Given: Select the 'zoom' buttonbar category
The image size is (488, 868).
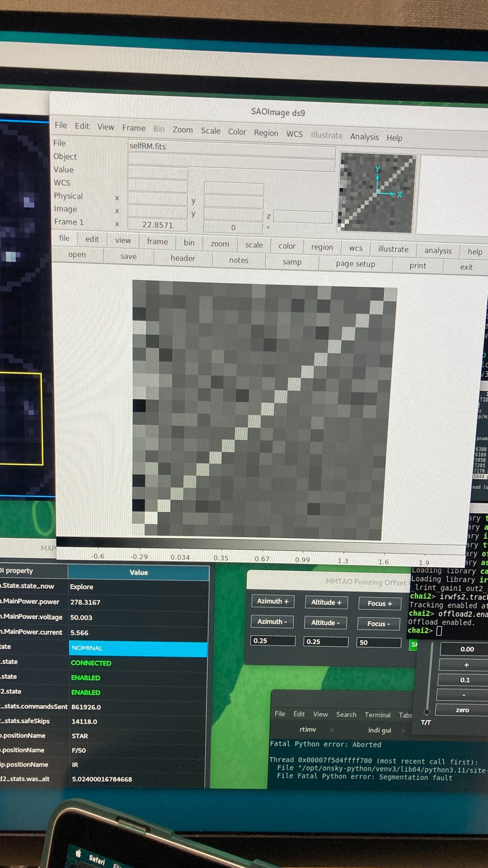Looking at the screenshot, I should click(220, 244).
